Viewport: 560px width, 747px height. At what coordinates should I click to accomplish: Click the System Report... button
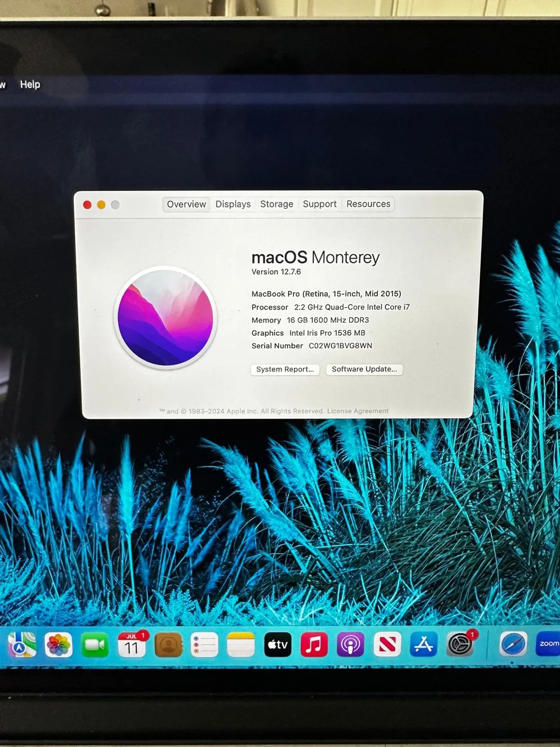285,369
